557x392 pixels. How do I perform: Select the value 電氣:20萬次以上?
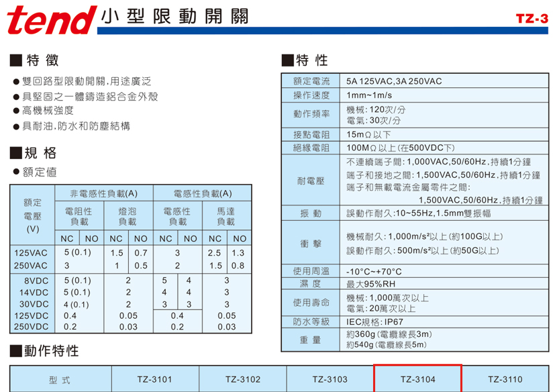381,309
